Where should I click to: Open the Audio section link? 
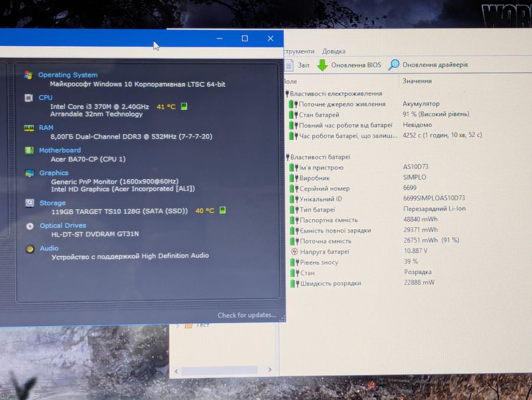coord(49,248)
